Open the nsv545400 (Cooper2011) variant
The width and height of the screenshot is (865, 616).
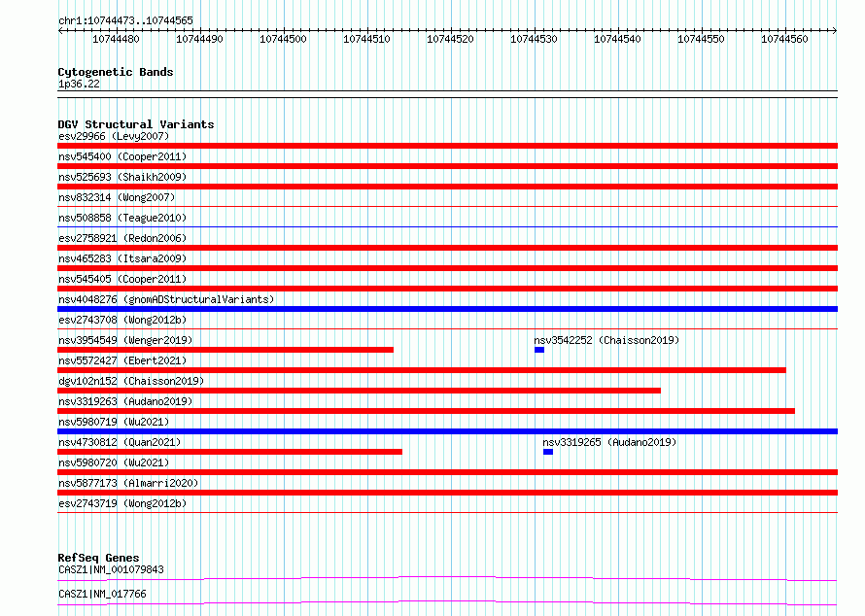(122, 156)
